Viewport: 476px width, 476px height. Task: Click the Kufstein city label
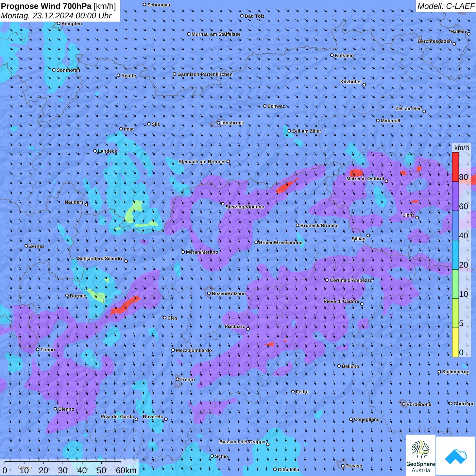344,55
